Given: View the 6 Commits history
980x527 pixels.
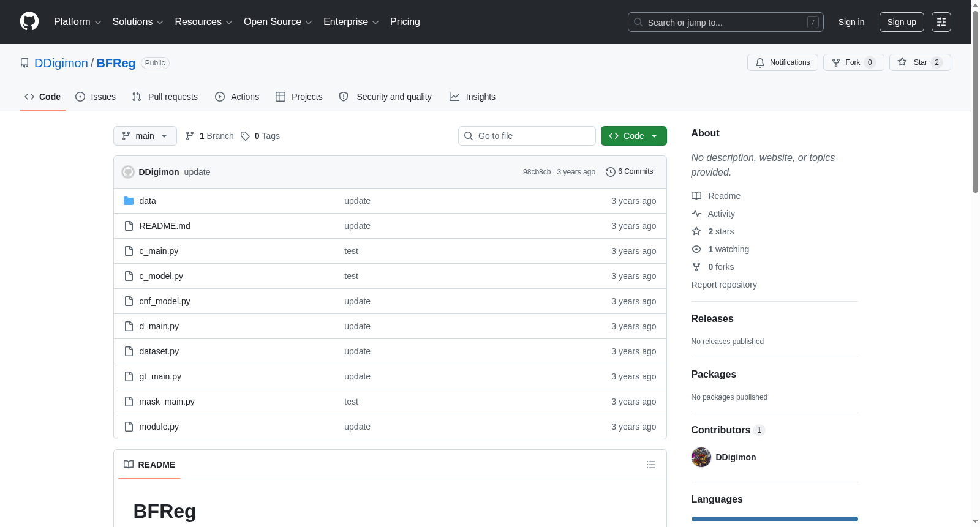Looking at the screenshot, I should [630, 172].
